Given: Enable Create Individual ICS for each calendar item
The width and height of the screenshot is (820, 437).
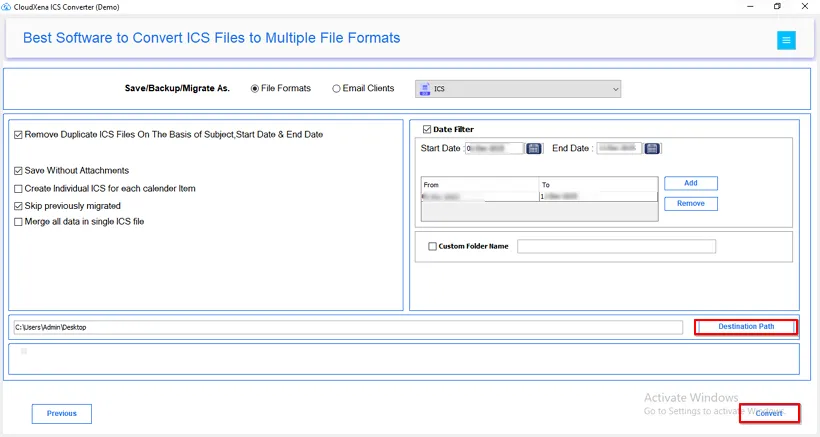Looking at the screenshot, I should click(18, 189).
